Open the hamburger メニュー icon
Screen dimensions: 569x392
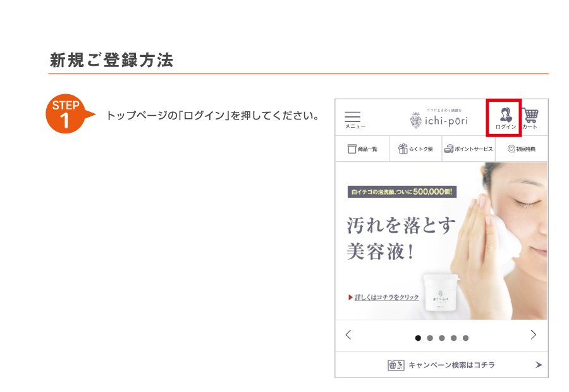pos(355,119)
